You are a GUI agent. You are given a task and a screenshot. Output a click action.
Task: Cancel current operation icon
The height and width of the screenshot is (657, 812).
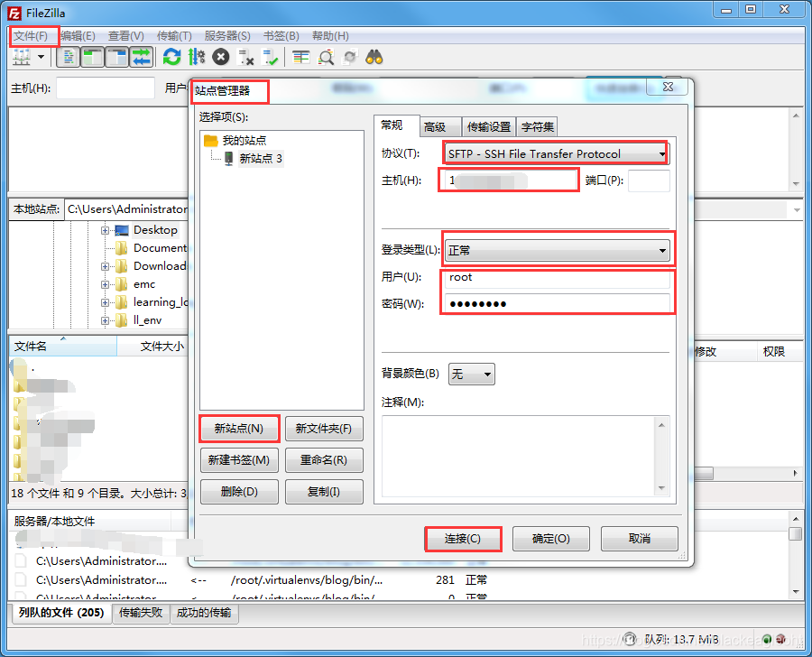[221, 57]
